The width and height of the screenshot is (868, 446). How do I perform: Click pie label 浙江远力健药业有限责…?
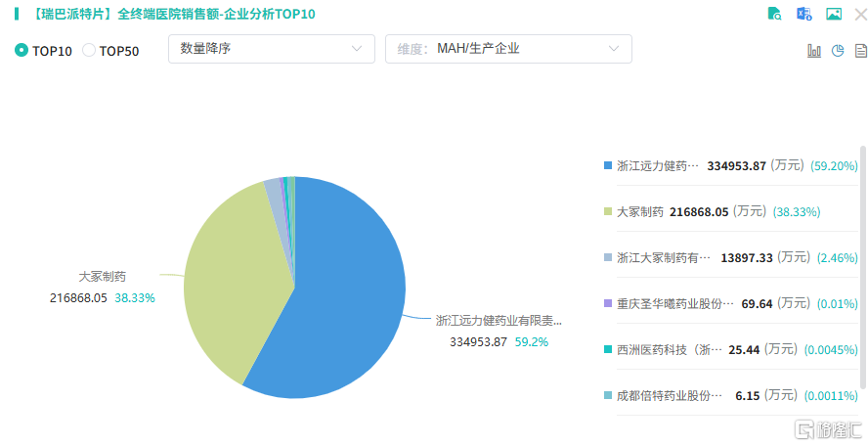pyautogui.click(x=499, y=320)
